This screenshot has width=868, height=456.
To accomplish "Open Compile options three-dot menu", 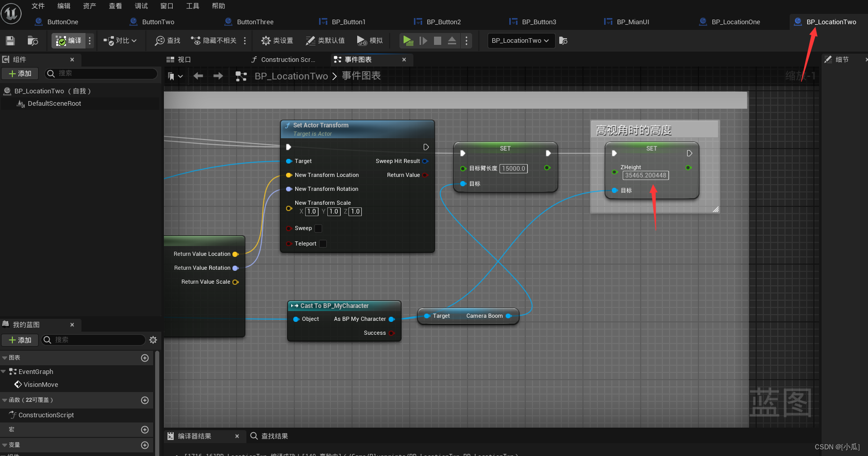I will (x=90, y=41).
